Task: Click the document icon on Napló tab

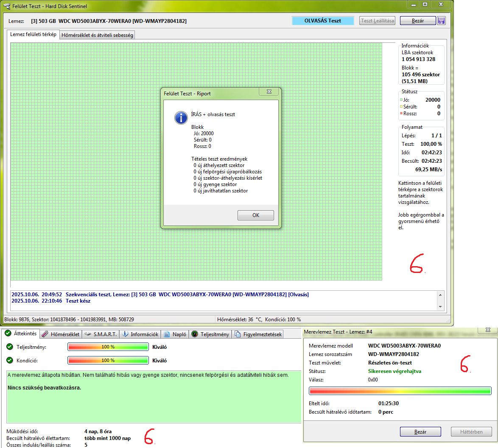Action: [x=167, y=334]
